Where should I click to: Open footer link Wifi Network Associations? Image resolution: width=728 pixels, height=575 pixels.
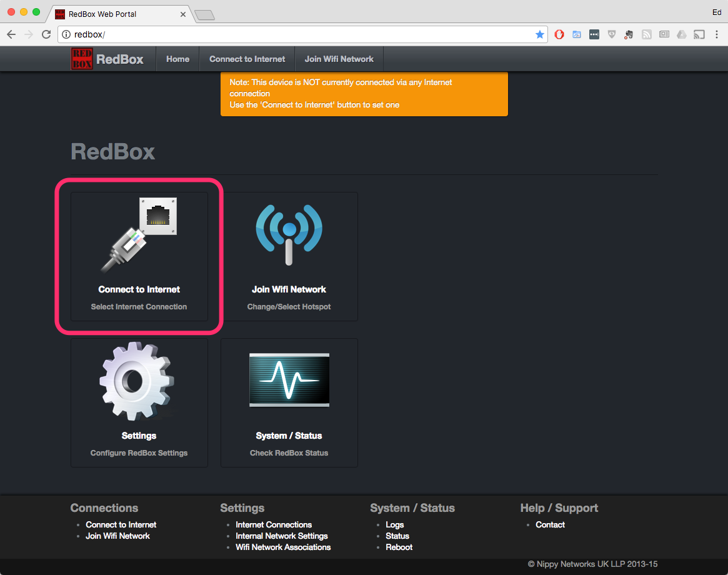(282, 547)
